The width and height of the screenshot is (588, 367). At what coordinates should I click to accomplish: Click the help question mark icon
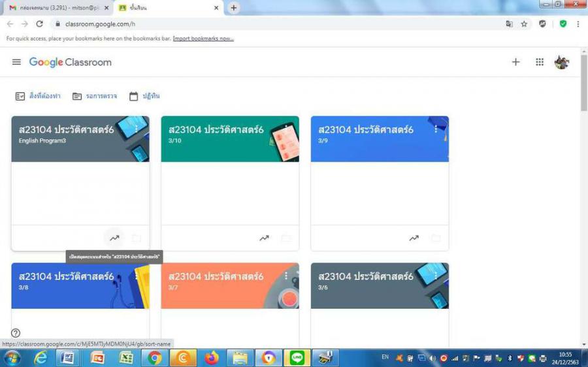[16, 333]
